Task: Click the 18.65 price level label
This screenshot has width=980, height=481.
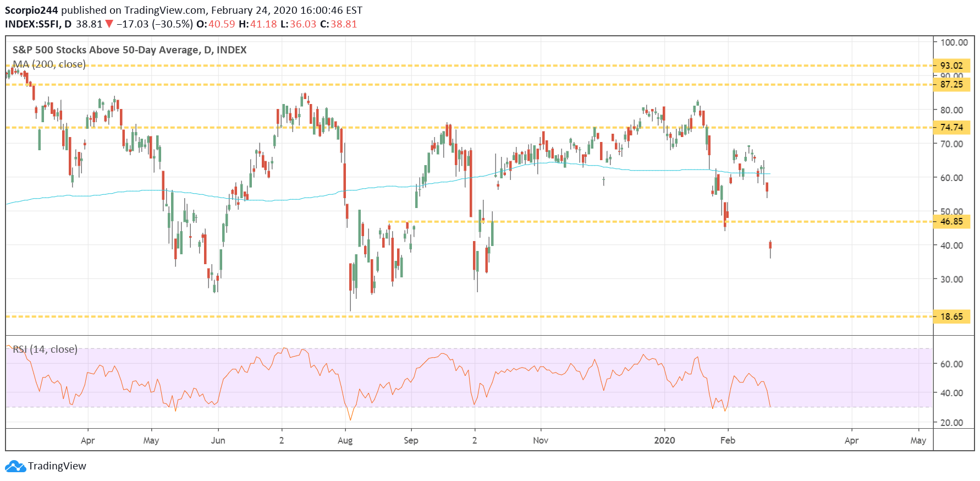Action: pyautogui.click(x=951, y=316)
